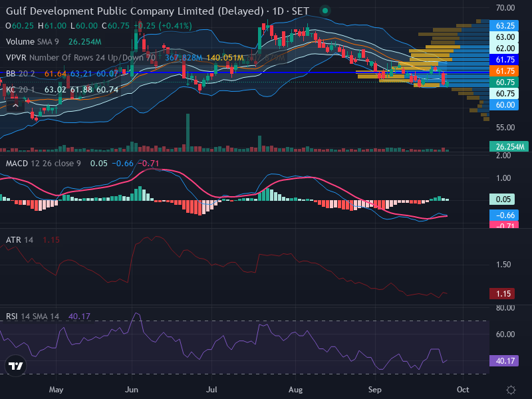Select the ATR 14 indicator label

[x=19, y=240]
